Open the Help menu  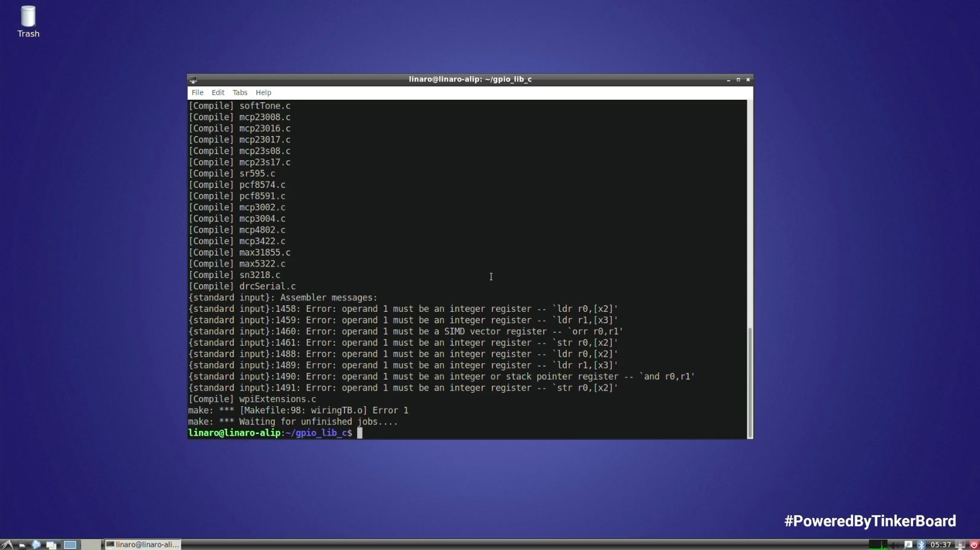tap(263, 92)
